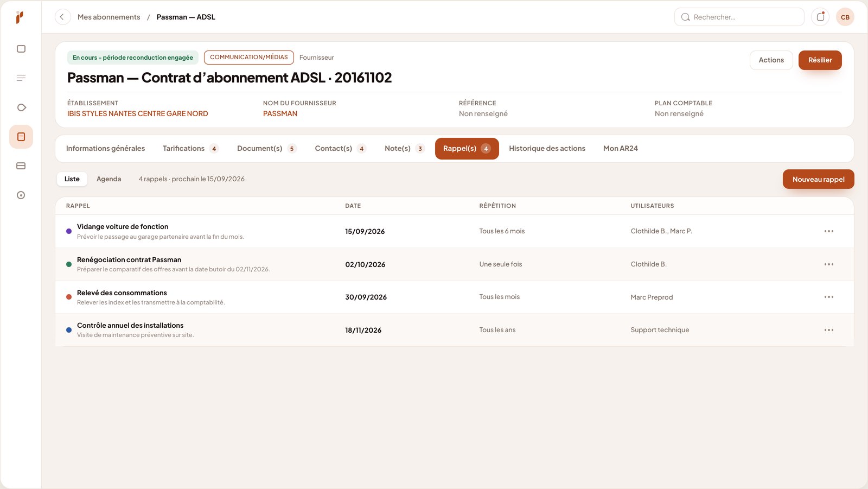868x489 pixels.
Task: Click the Passman — ADSL breadcrumb
Action: (x=186, y=17)
